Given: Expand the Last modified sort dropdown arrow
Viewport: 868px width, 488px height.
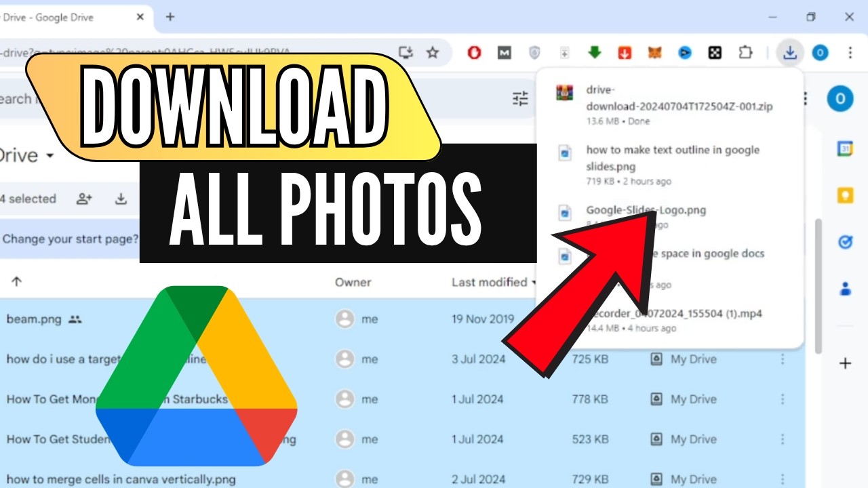Looking at the screenshot, I should (534, 283).
